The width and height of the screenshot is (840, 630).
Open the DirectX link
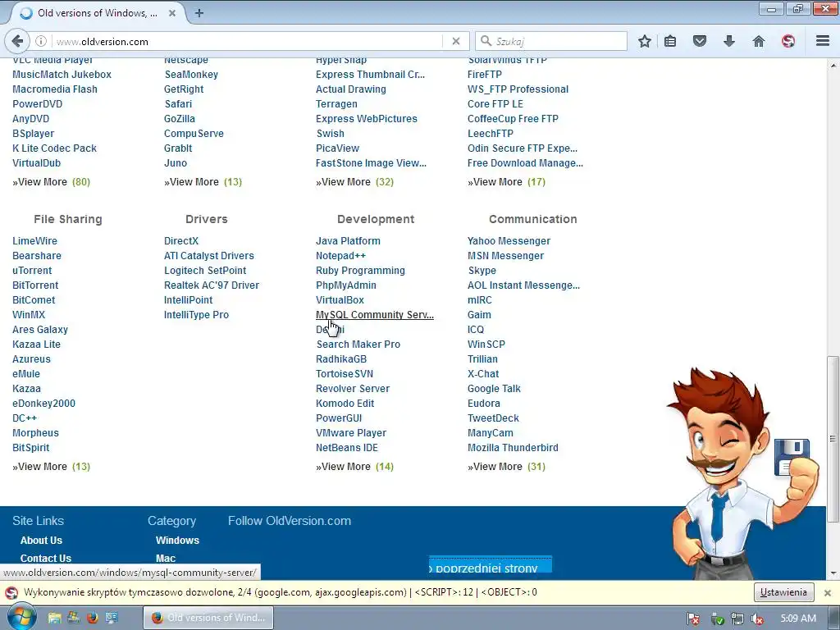tap(181, 241)
